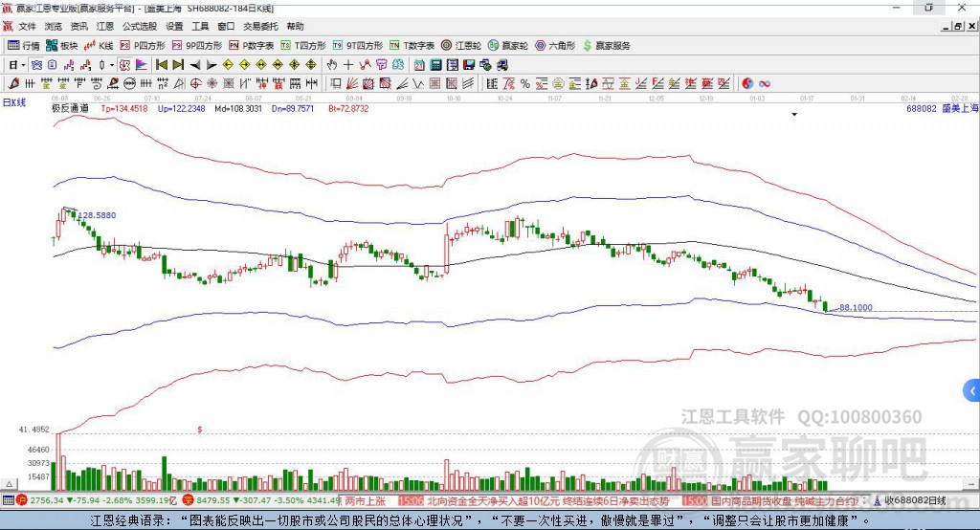The image size is (980, 530).
Task: Open the 江恩轮 Gann wheel
Action: pyautogui.click(x=461, y=46)
